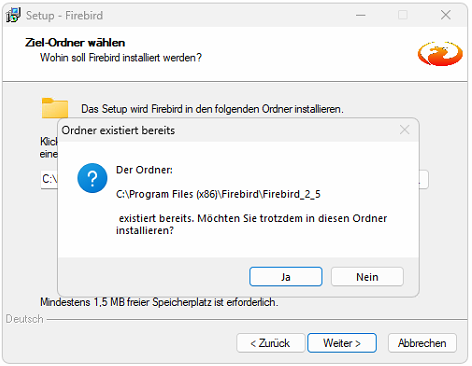Screen dimensions: 472x366
Task: Open the setup icon system menu
Action: (14, 15)
